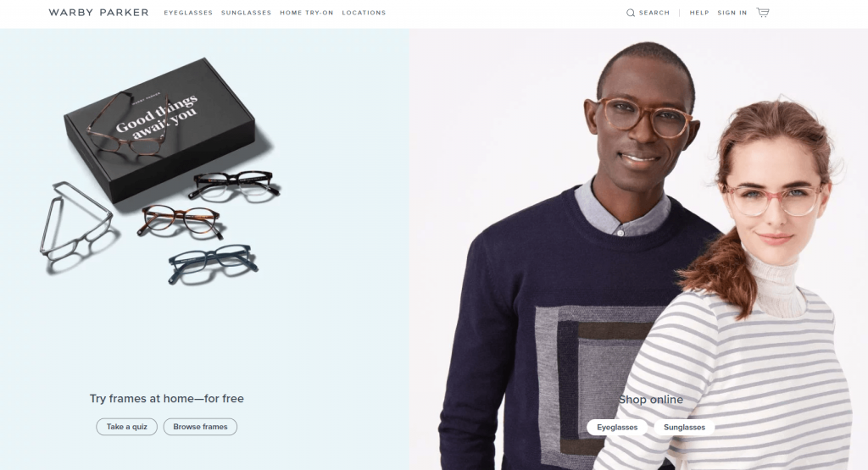Image resolution: width=868 pixels, height=470 pixels.
Task: Click the Browse frames button
Action: click(200, 427)
